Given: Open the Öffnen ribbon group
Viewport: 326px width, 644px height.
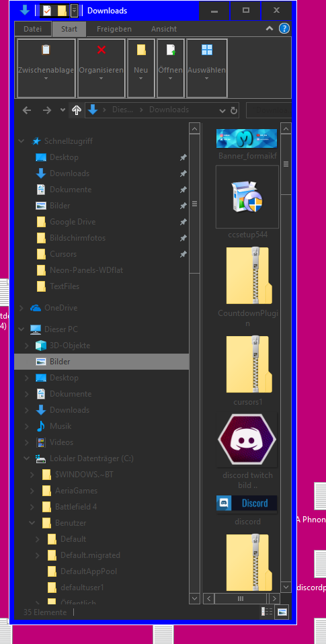Looking at the screenshot, I should point(170,68).
